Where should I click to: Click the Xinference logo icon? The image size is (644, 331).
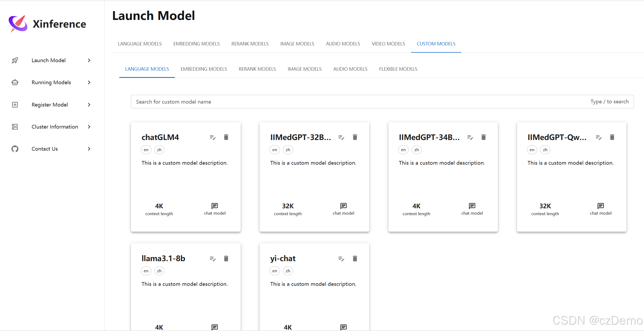tap(18, 24)
